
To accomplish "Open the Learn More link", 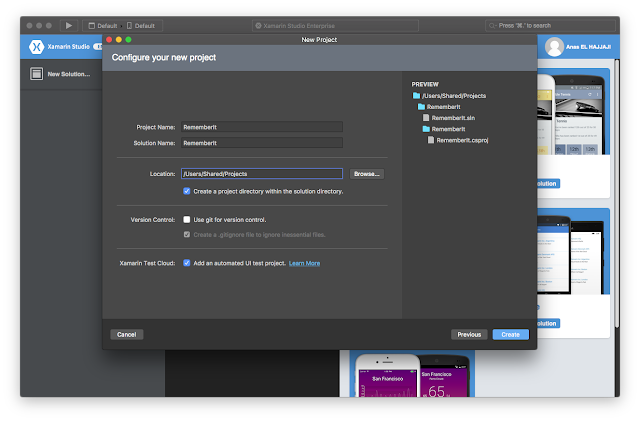I will click(x=304, y=263).
